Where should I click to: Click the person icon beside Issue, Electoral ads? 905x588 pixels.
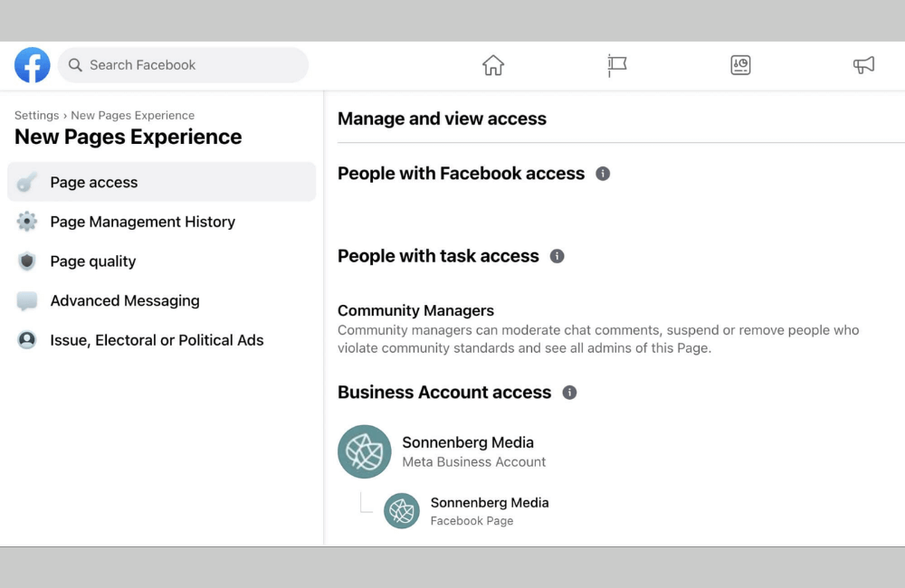tap(26, 340)
